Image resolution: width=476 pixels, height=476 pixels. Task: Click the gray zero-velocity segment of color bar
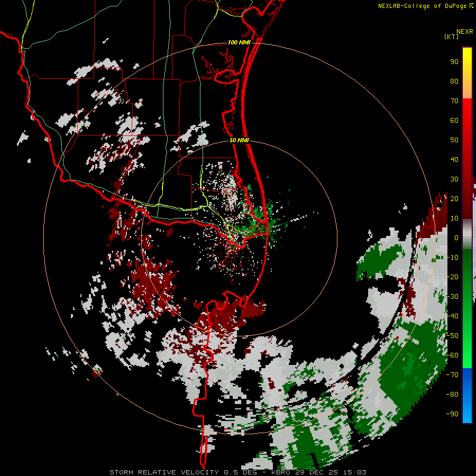467,234
